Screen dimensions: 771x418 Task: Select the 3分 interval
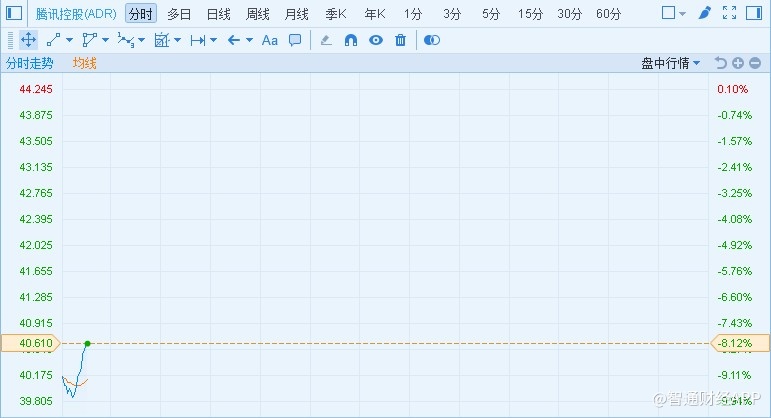click(x=452, y=14)
